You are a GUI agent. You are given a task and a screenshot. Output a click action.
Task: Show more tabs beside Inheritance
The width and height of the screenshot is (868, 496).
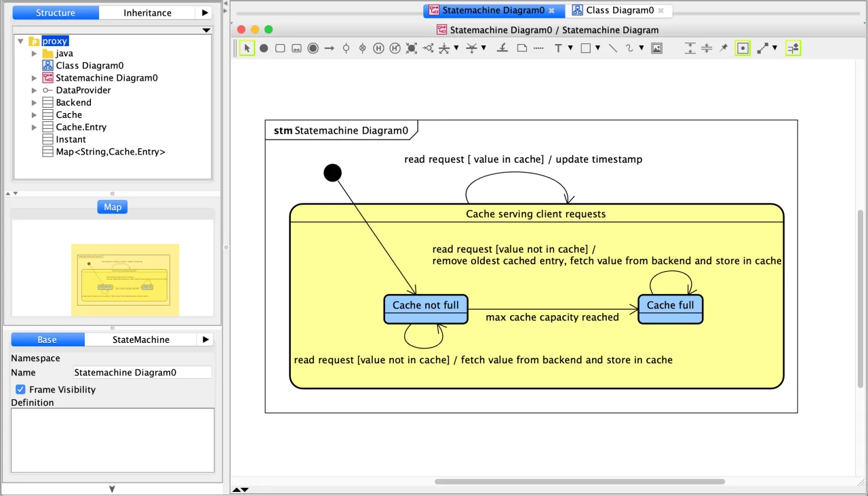click(205, 13)
